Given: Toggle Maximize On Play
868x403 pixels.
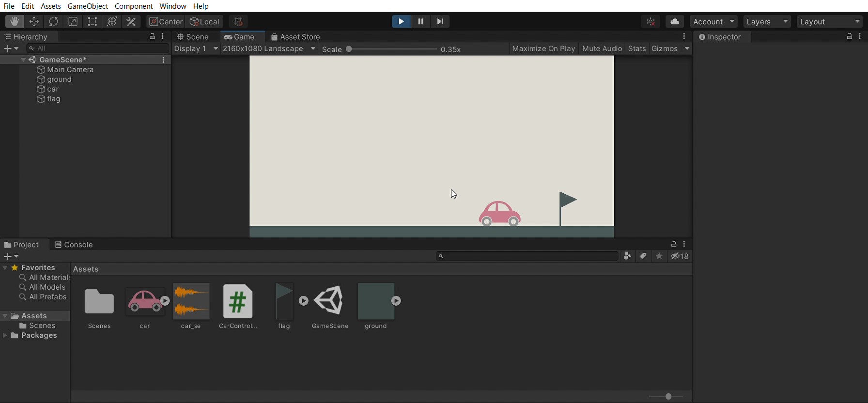Looking at the screenshot, I should (543, 49).
